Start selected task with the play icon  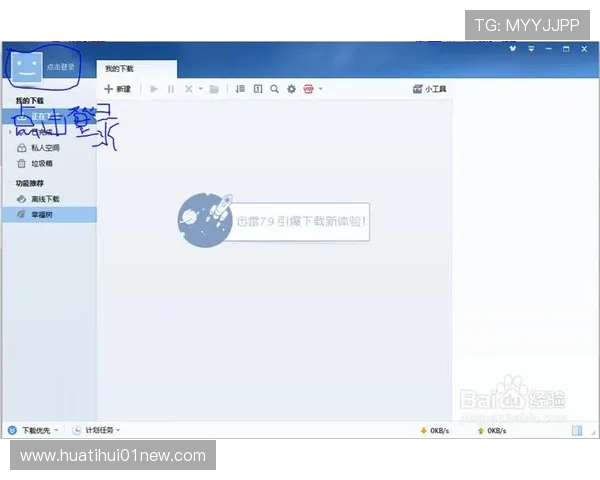(154, 89)
